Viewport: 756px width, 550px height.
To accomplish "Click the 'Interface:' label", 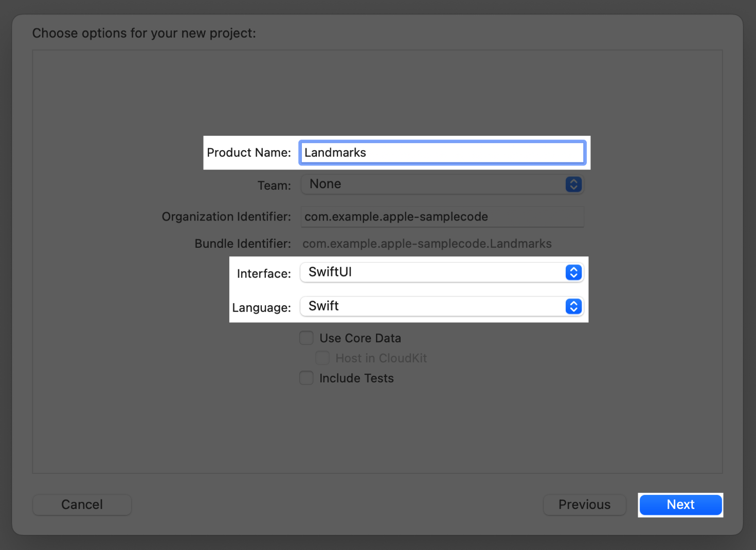I will [x=264, y=273].
